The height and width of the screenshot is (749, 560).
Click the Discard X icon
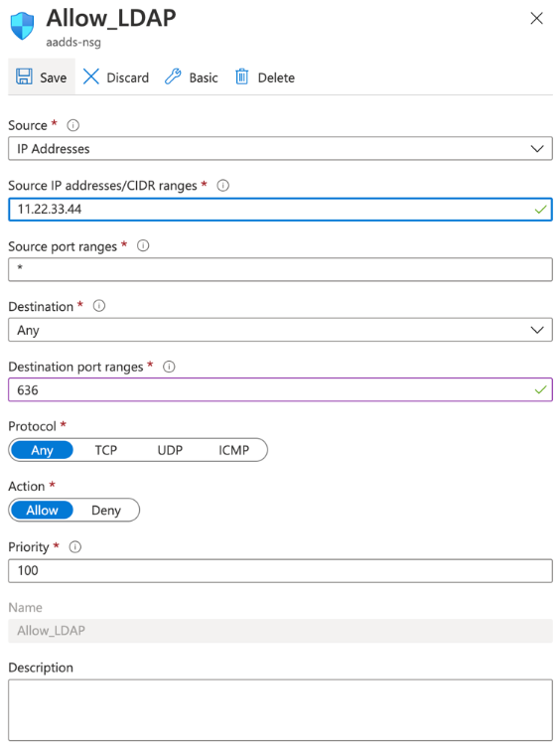(x=90, y=76)
